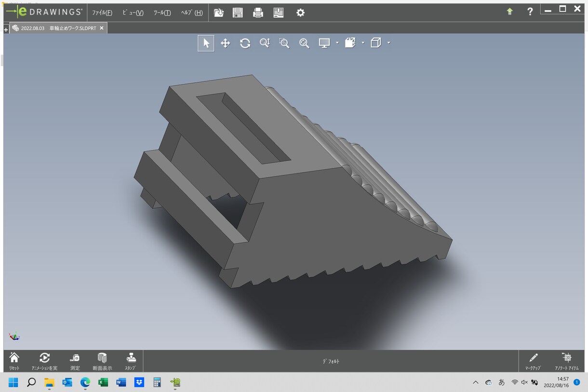Screen dimensions: 588x392
Task: Click the Publish/send icon beside Print
Action: click(x=279, y=13)
